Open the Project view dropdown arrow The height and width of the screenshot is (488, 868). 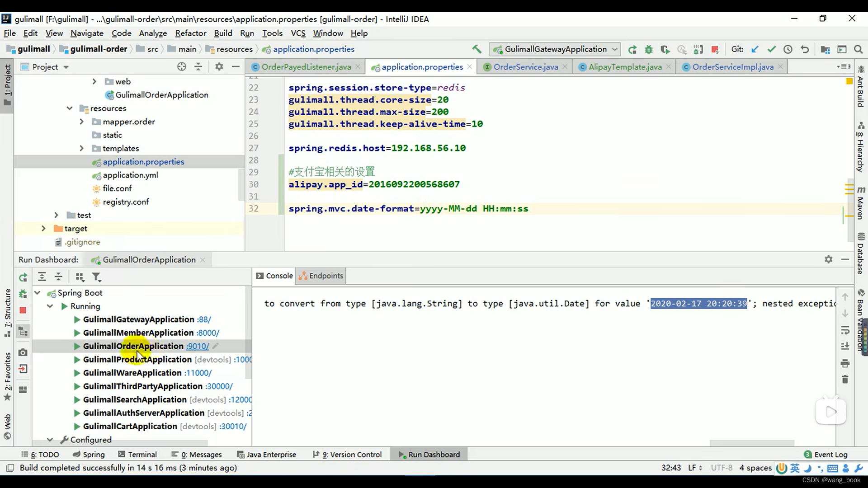coord(66,67)
